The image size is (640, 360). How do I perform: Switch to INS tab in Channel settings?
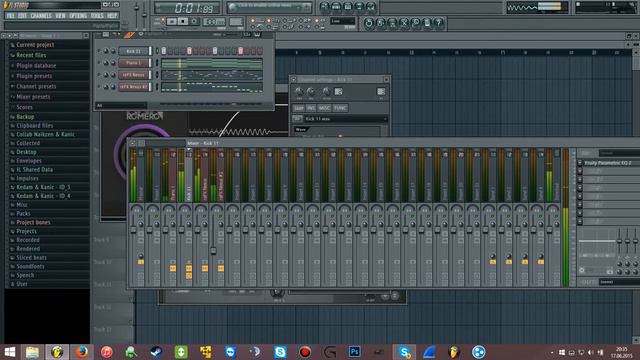tap(311, 108)
